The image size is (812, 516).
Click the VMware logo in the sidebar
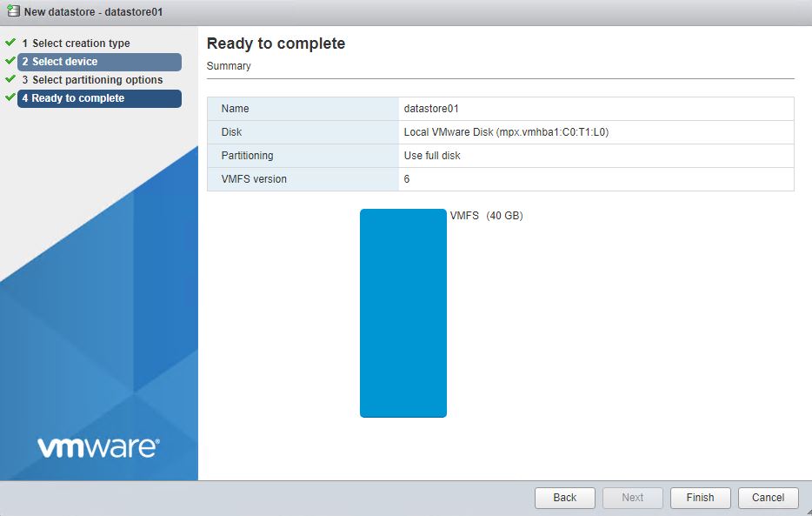pyautogui.click(x=98, y=446)
